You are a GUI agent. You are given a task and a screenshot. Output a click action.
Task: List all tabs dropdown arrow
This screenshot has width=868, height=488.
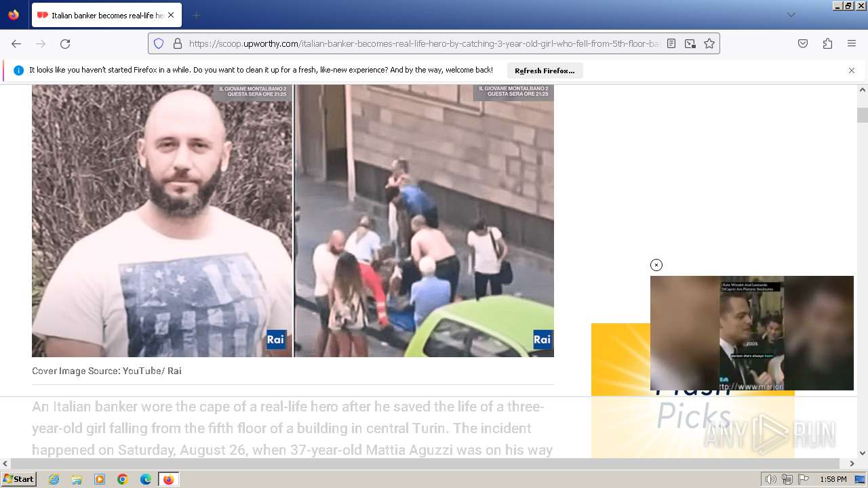pos(791,15)
